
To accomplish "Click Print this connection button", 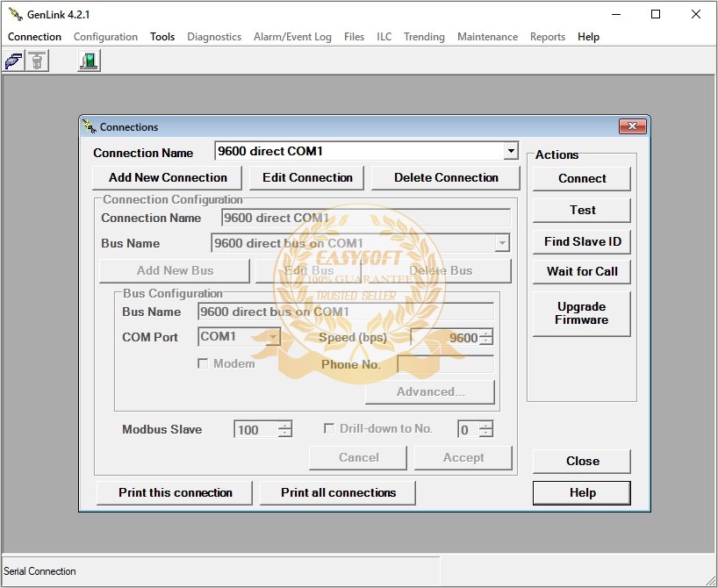I will [x=175, y=492].
